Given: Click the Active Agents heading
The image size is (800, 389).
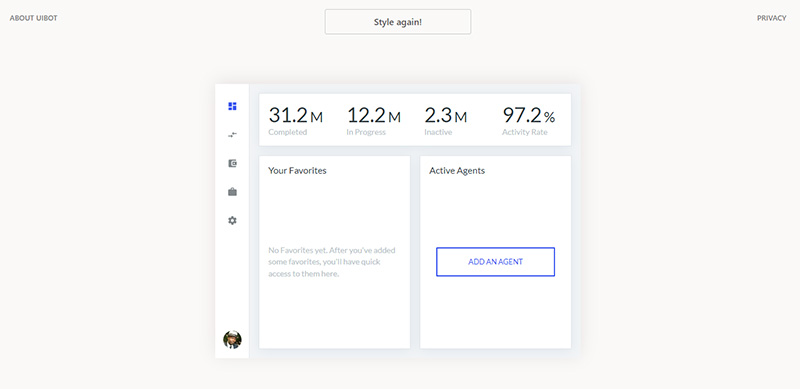Looking at the screenshot, I should 457,171.
